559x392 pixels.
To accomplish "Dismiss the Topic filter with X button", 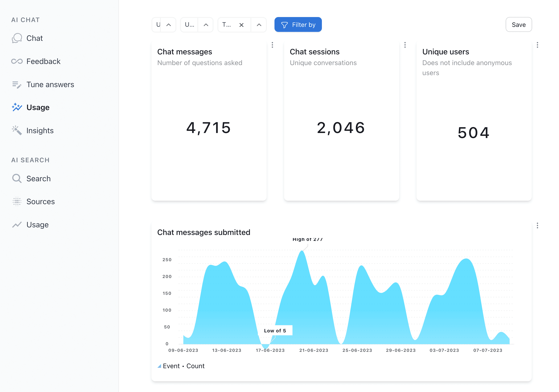I will [x=241, y=24].
